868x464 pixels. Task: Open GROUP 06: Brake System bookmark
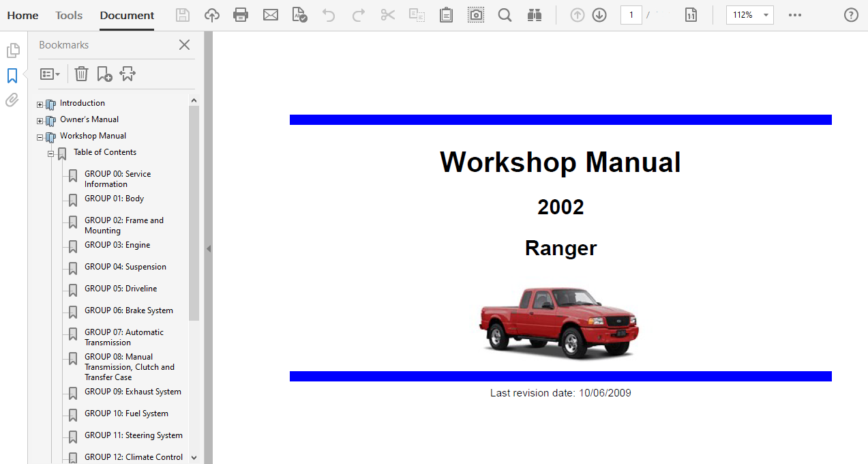128,310
